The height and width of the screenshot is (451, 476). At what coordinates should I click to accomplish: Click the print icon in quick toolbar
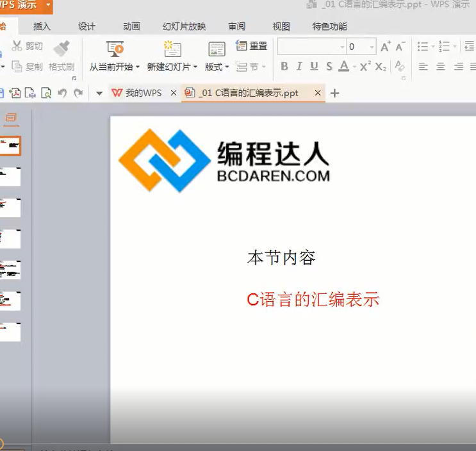click(x=30, y=93)
